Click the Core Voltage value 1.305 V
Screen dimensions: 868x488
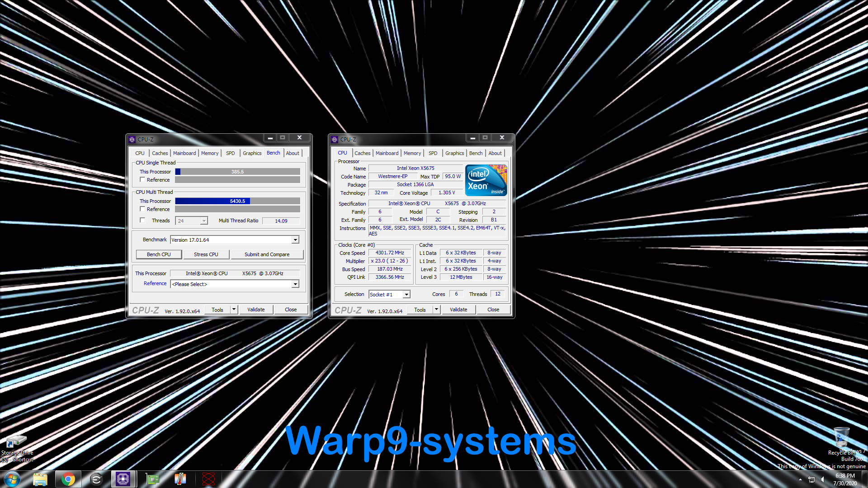coord(447,192)
